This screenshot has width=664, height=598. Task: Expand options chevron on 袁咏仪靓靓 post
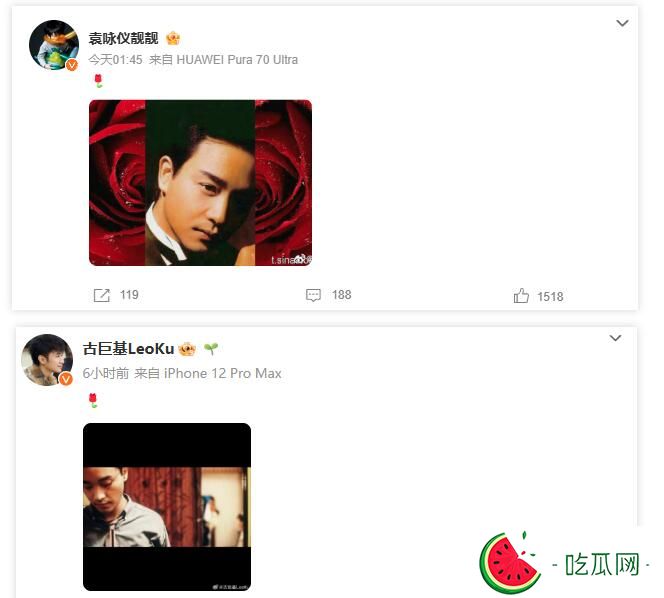pos(622,23)
